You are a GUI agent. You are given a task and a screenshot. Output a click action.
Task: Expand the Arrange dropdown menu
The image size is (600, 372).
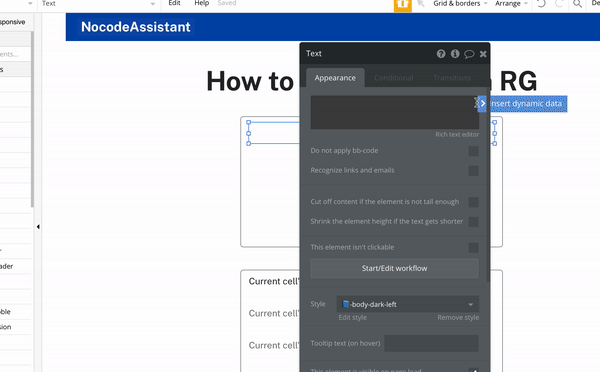pos(511,3)
